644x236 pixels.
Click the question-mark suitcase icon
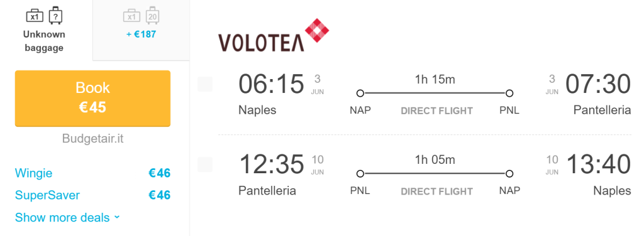click(x=55, y=16)
